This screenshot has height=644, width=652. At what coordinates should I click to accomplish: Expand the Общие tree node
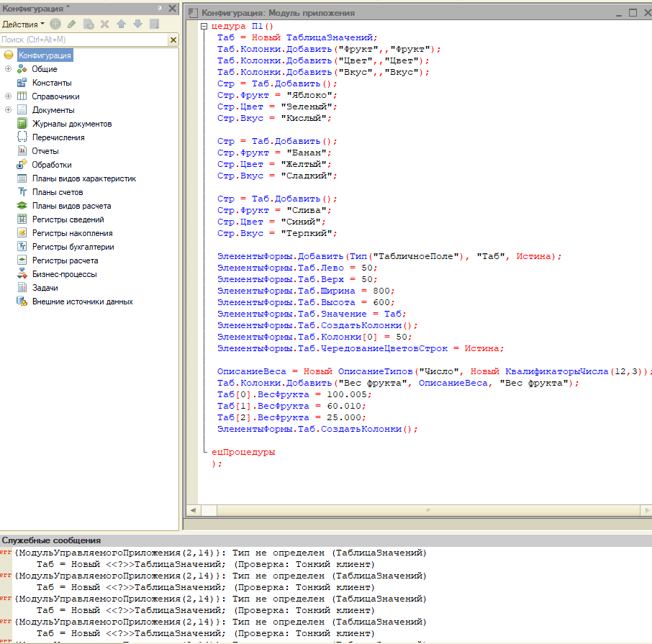(x=8, y=69)
